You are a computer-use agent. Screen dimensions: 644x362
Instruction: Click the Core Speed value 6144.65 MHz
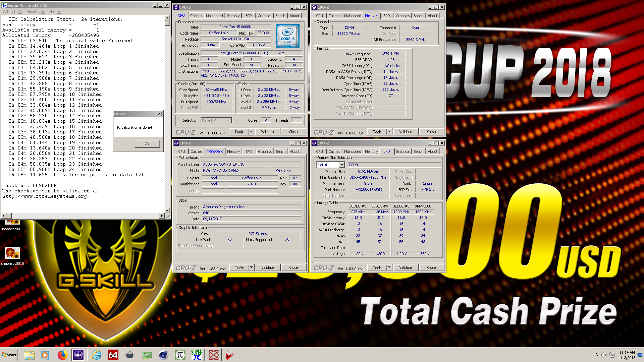coord(216,90)
